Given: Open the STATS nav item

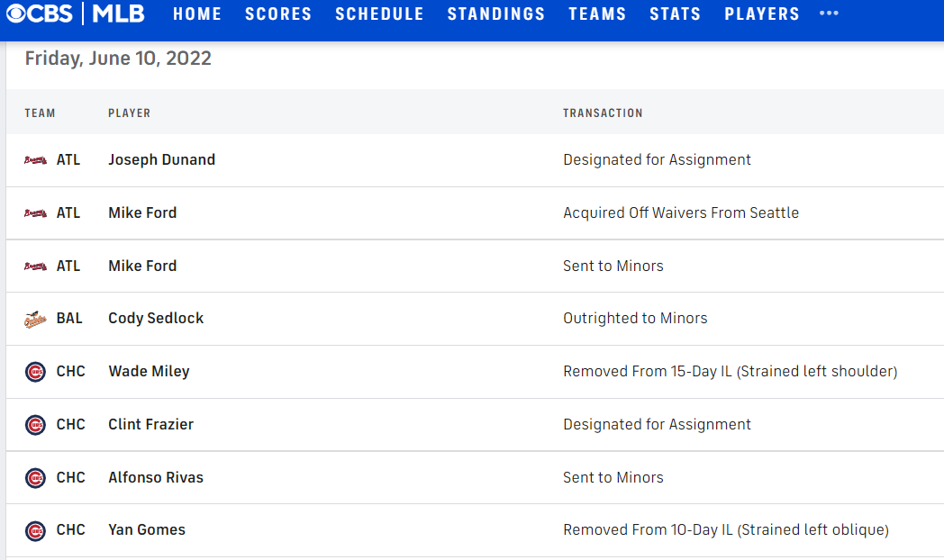Looking at the screenshot, I should click(675, 14).
